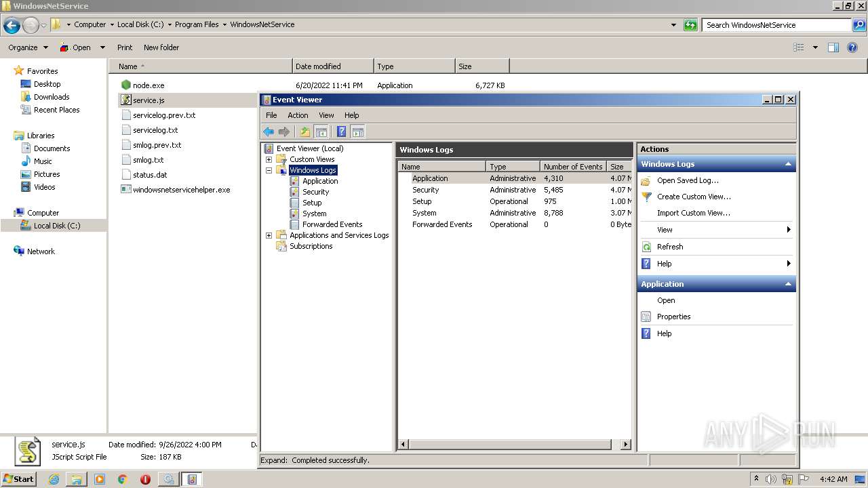Click the Event Viewer forward arrow
This screenshot has width=868, height=488.
pos(284,131)
